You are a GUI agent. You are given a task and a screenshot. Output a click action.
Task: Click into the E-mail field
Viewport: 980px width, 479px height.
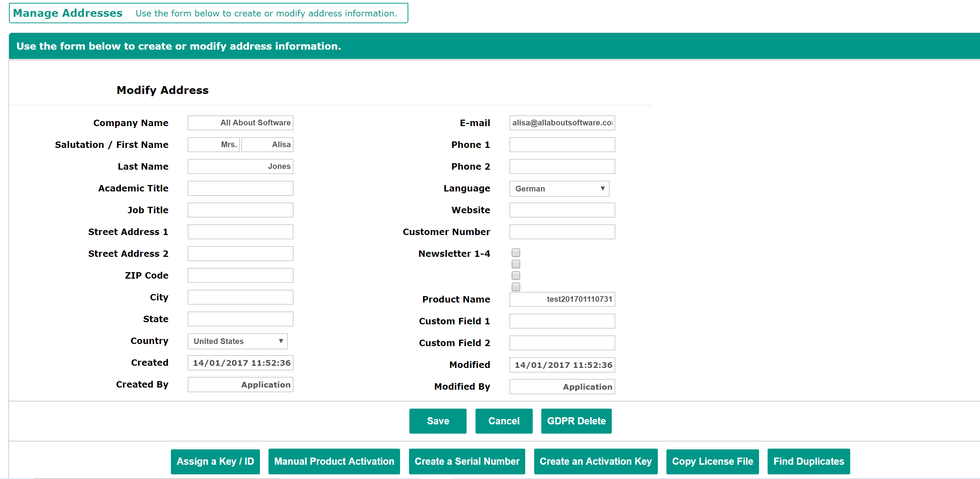[x=562, y=123]
